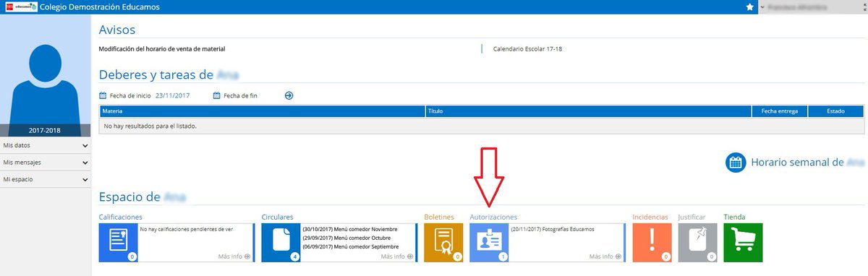
Task: Open Fotografías Educamos authorization
Action: pyautogui.click(x=552, y=229)
